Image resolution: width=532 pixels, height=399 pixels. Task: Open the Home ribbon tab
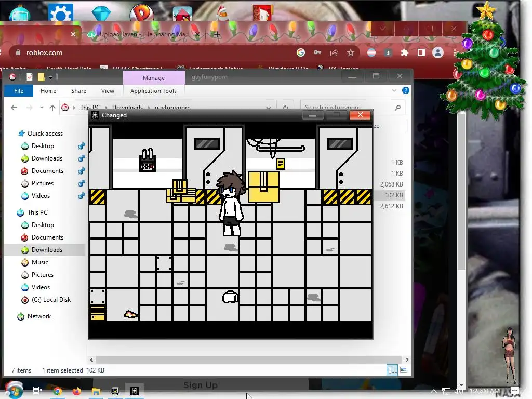48,91
